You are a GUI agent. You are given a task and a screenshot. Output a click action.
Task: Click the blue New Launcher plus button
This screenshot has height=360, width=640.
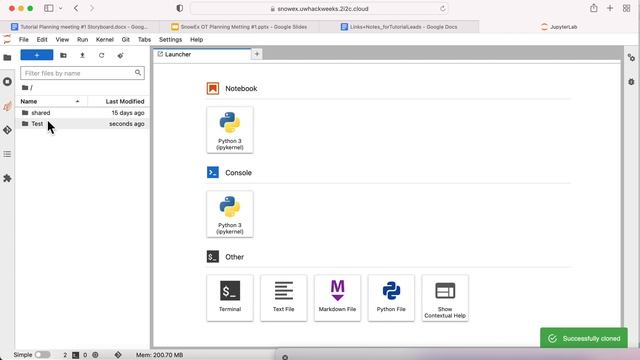[x=37, y=55]
